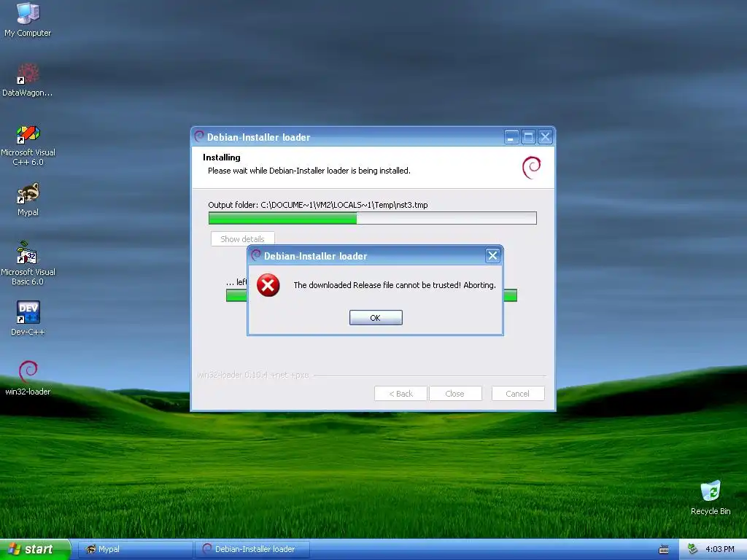The width and height of the screenshot is (747, 560).
Task: Click the Debian swirl logo in installer header
Action: (532, 167)
